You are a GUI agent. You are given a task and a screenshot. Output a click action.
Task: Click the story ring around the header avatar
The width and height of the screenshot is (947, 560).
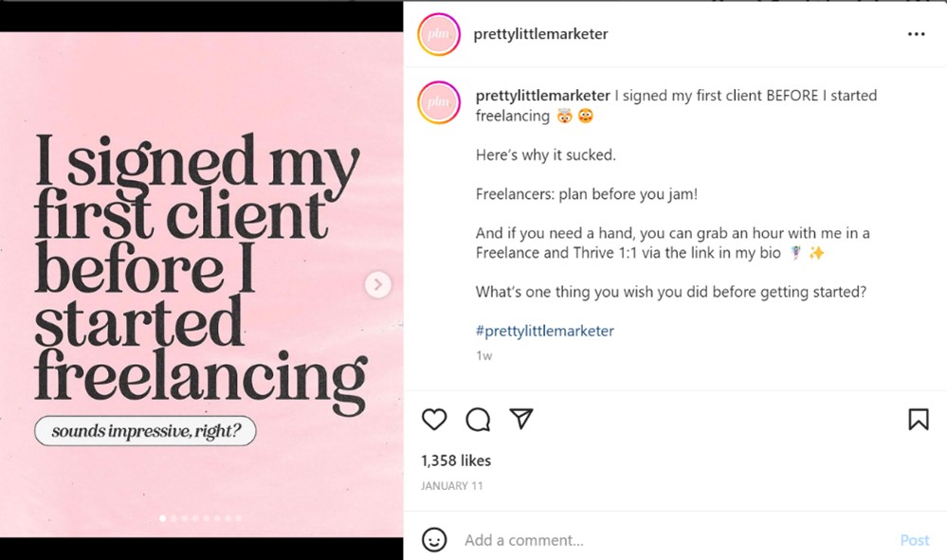point(438,34)
